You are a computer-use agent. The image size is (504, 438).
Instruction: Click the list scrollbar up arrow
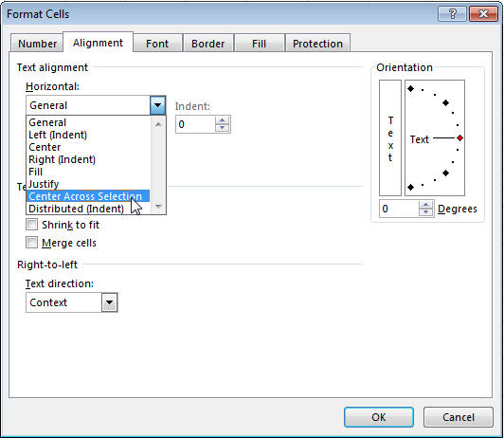158,124
